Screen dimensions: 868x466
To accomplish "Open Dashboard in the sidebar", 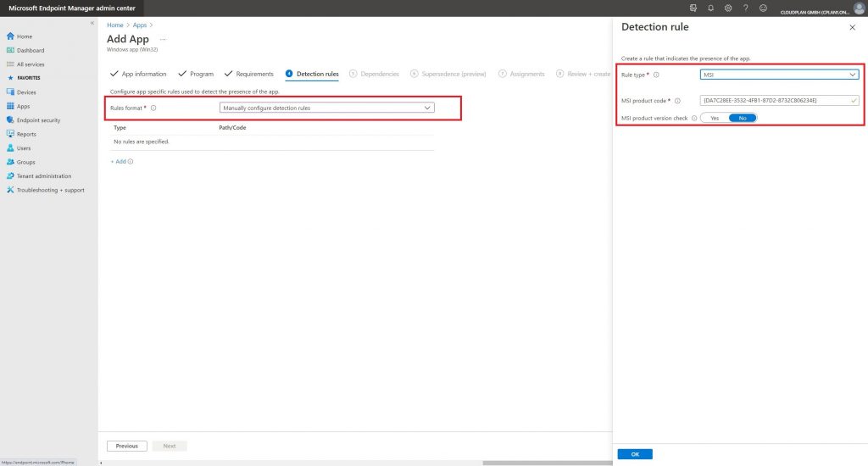I will pos(25,50).
